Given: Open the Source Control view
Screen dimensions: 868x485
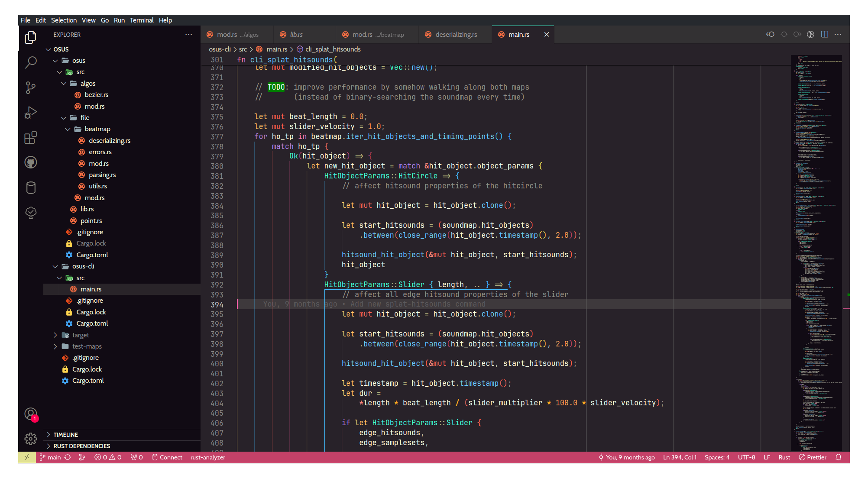Looking at the screenshot, I should click(30, 87).
